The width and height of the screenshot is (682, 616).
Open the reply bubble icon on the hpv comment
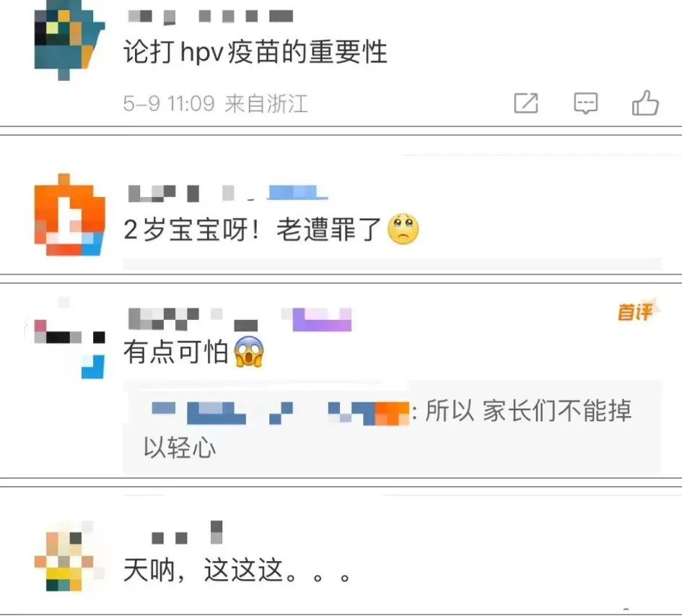click(585, 103)
